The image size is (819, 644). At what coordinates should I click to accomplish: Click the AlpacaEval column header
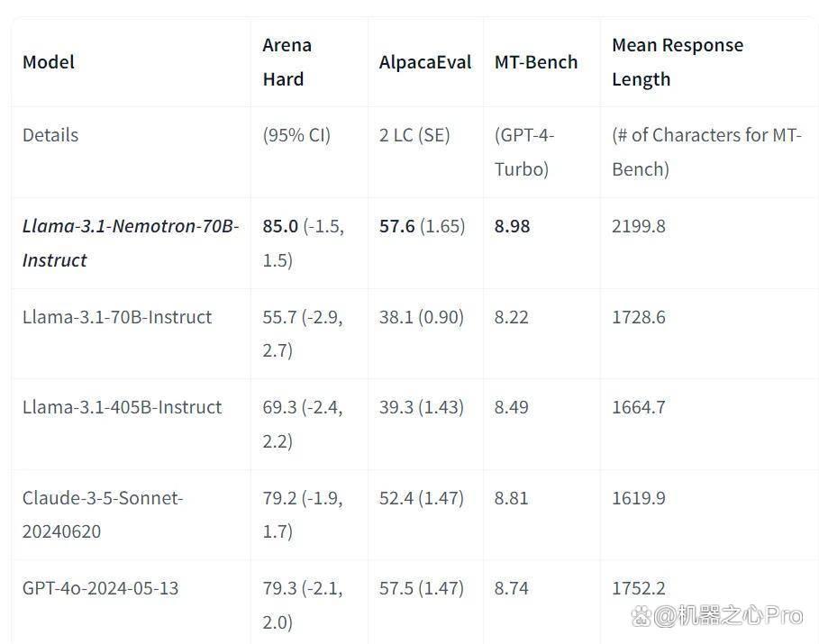pyautogui.click(x=424, y=62)
